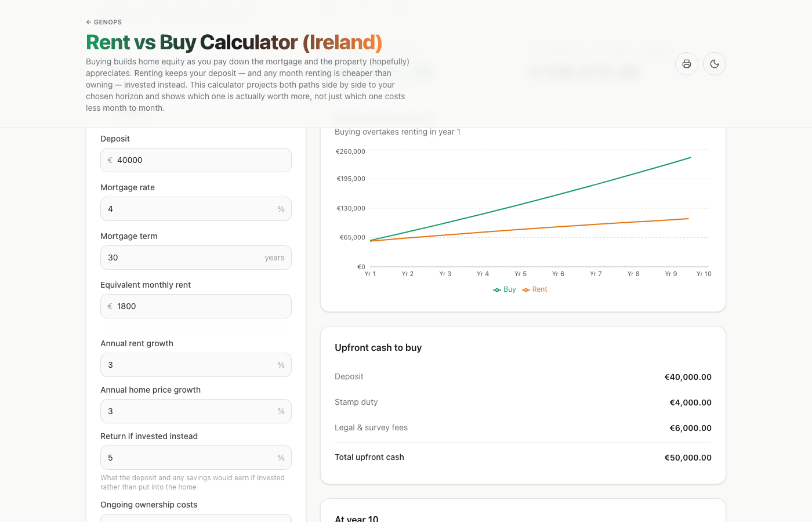Click the €40,000.00 deposit value
This screenshot has width=812, height=522.
pyautogui.click(x=688, y=377)
